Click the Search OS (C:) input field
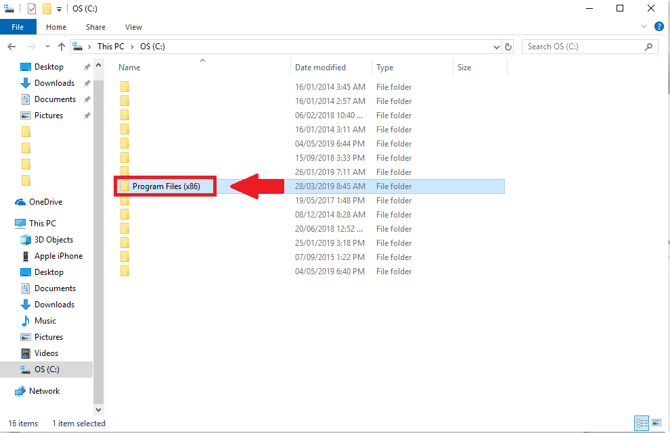 [x=580, y=47]
